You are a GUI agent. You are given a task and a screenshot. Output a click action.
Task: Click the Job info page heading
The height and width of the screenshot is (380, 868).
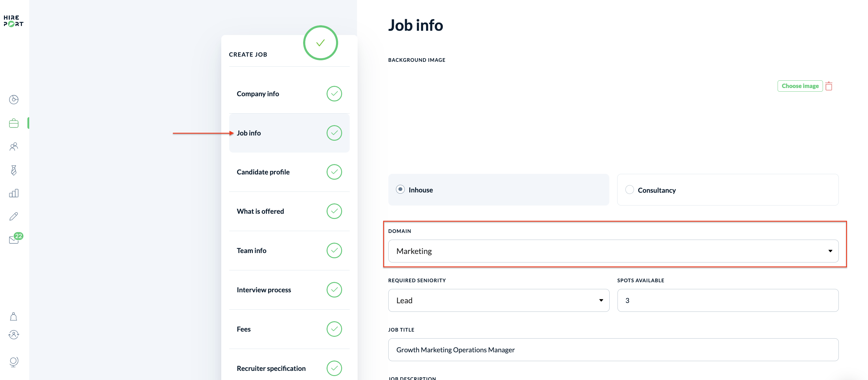click(415, 25)
